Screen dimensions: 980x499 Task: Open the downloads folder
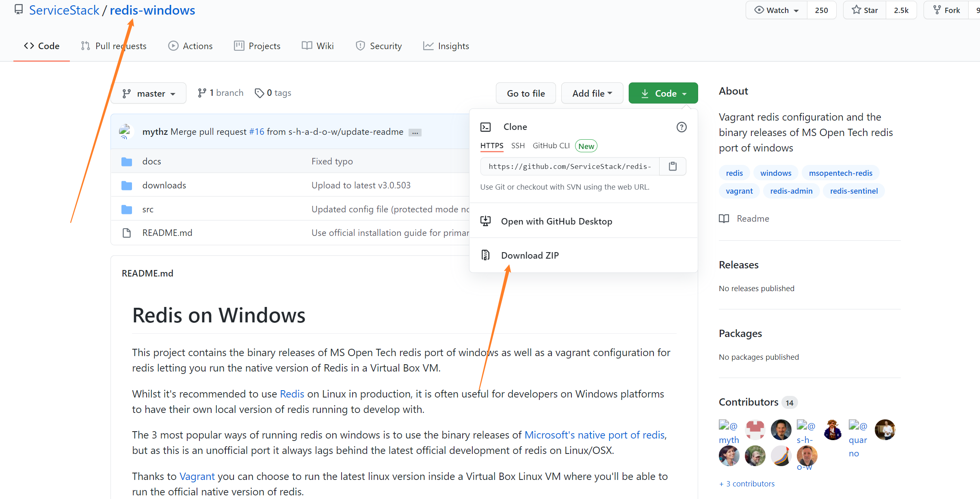pyautogui.click(x=164, y=185)
